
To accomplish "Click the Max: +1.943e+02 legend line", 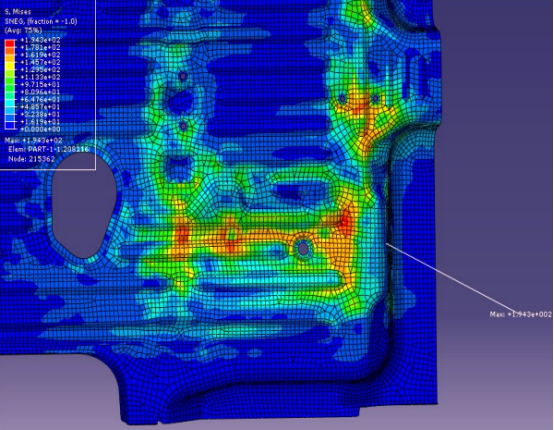I will 34,140.
